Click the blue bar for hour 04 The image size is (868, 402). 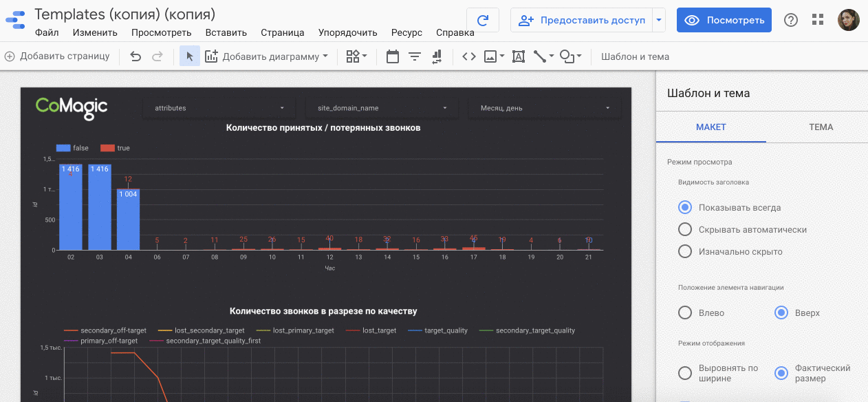[128, 220]
